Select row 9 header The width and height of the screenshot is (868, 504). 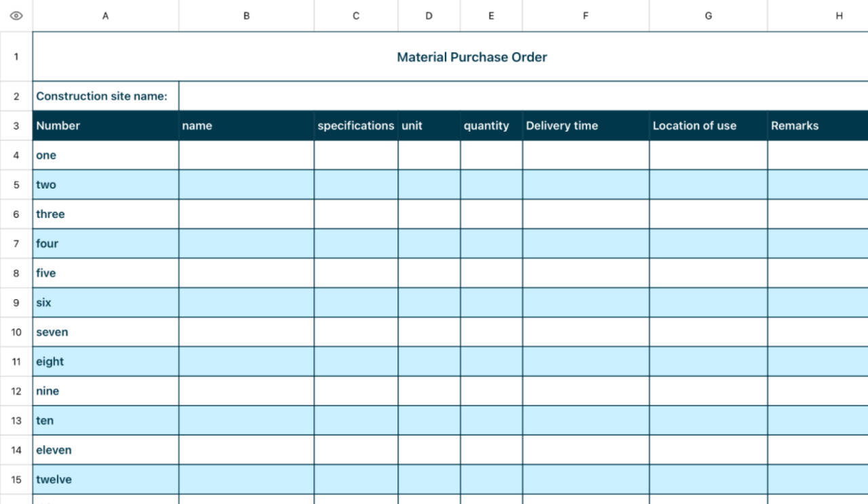coord(16,303)
